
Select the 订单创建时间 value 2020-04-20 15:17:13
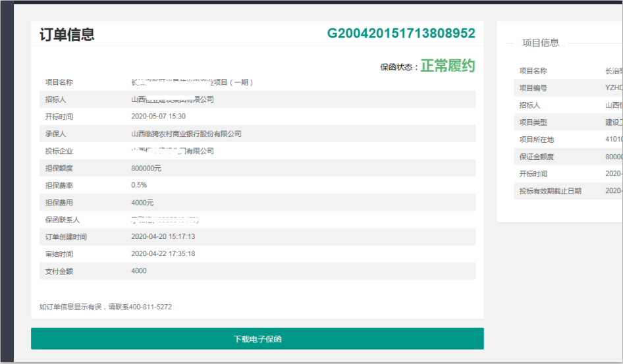point(163,236)
